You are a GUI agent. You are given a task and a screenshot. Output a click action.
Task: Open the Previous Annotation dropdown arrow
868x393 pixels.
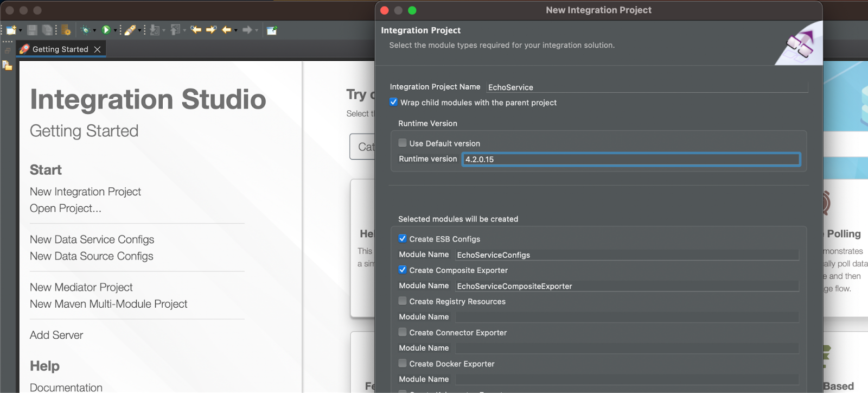click(184, 30)
